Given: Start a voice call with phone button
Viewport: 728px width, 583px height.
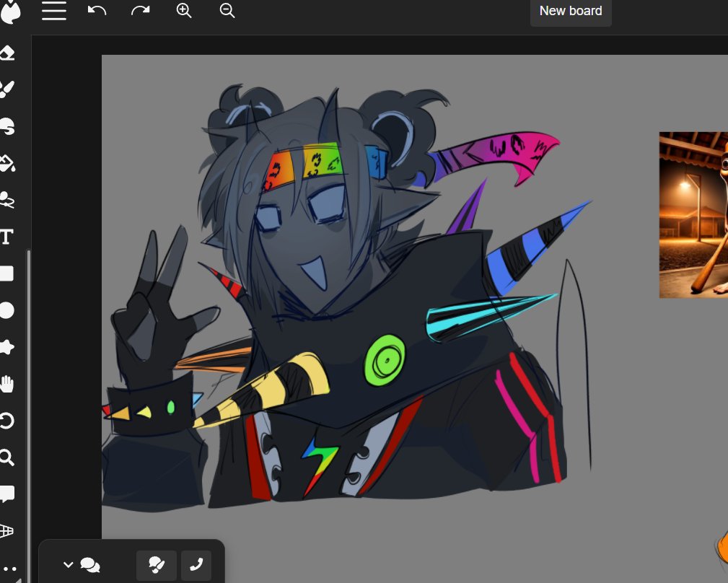Looking at the screenshot, I should pyautogui.click(x=196, y=565).
